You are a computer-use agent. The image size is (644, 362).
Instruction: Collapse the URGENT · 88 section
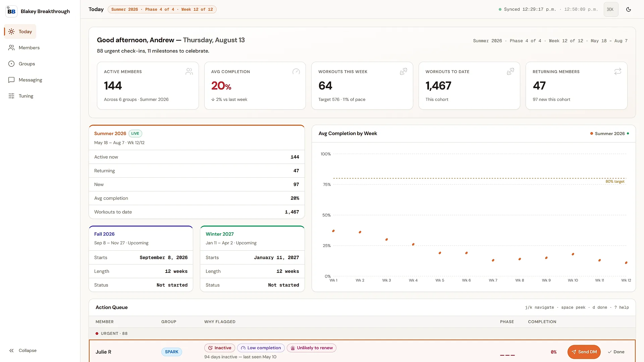click(362, 334)
